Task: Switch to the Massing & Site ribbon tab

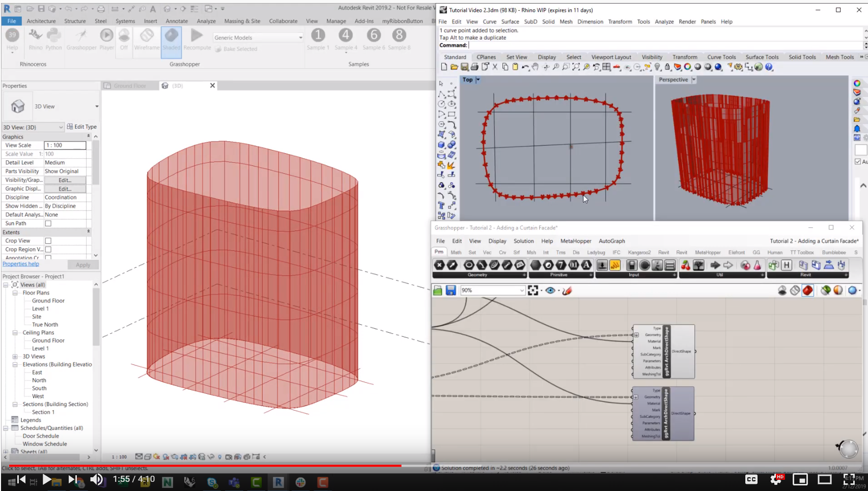Action: point(242,21)
